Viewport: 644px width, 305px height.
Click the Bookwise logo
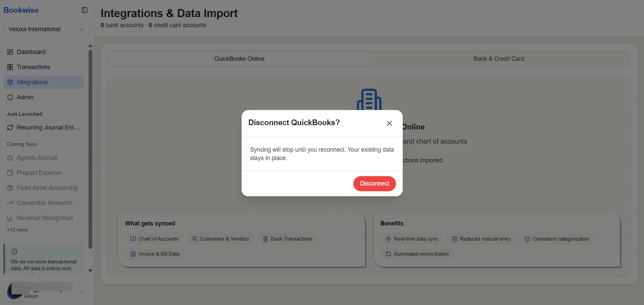pos(21,10)
